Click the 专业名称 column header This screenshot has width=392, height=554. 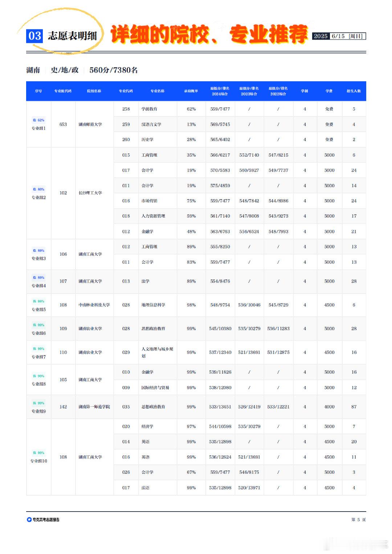pyautogui.click(x=158, y=91)
